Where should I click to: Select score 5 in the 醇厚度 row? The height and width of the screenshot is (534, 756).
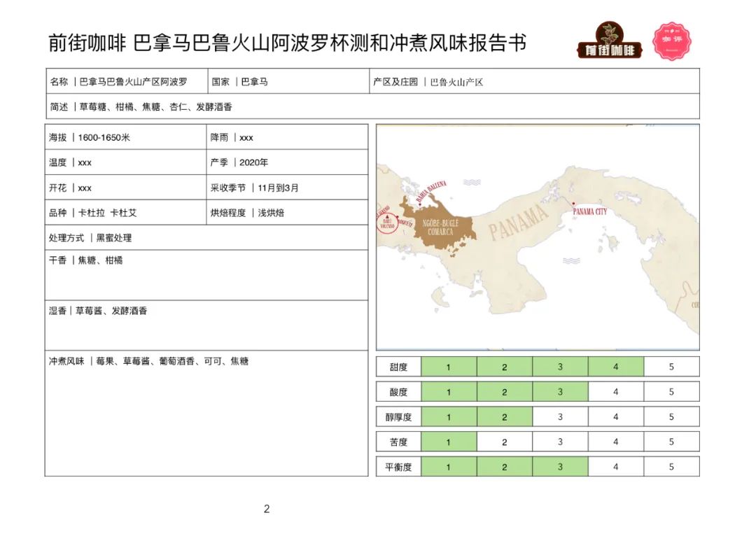(x=671, y=417)
